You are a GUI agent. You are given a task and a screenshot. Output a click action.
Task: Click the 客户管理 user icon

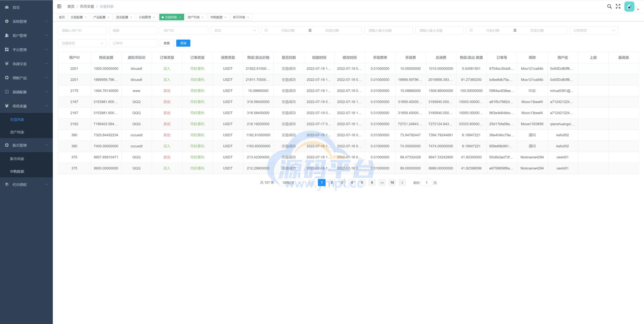point(7,35)
